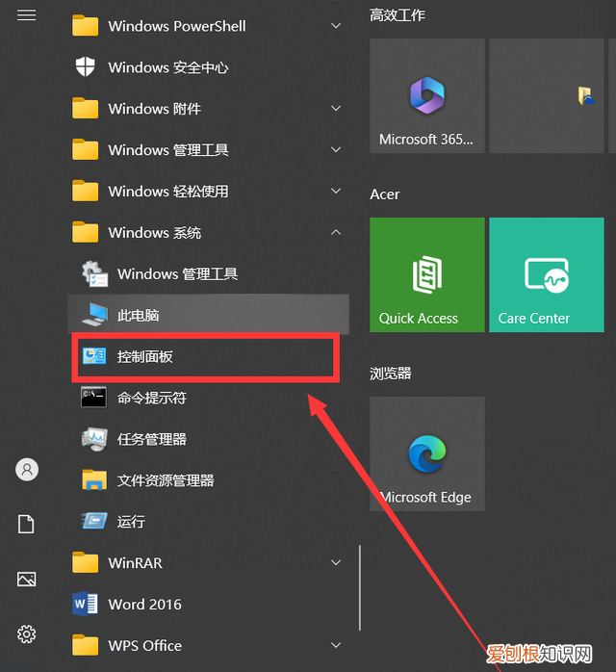Click the 高效工作 group heading
The image size is (616, 672).
pos(398,15)
